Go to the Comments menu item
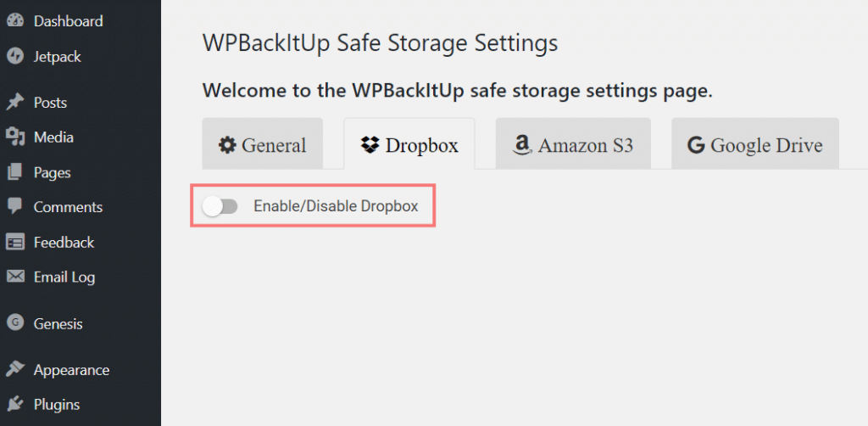 click(x=68, y=206)
